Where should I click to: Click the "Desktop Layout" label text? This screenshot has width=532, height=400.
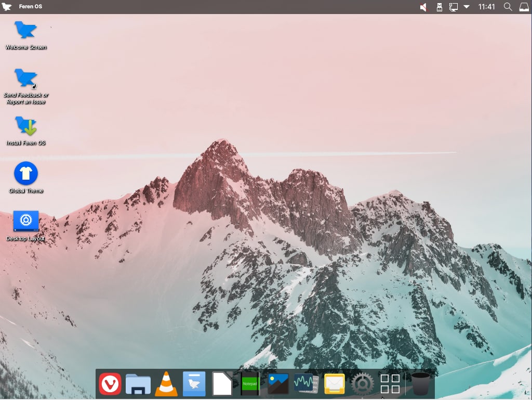(26, 239)
